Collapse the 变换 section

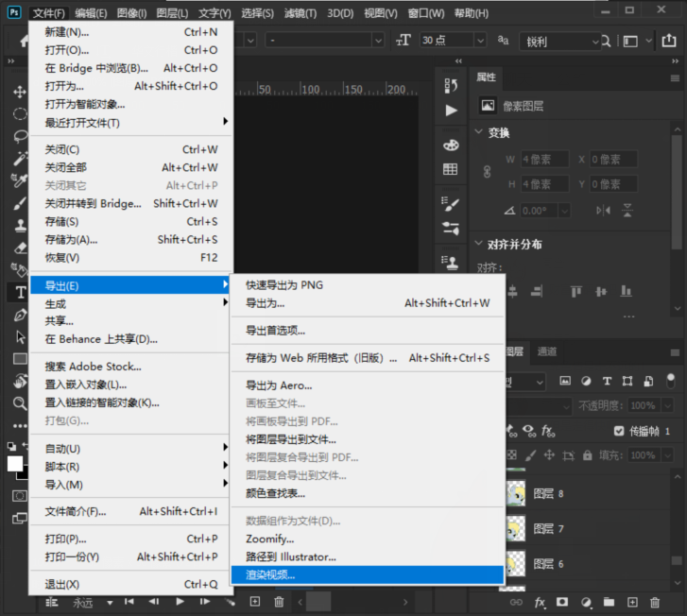click(x=479, y=131)
